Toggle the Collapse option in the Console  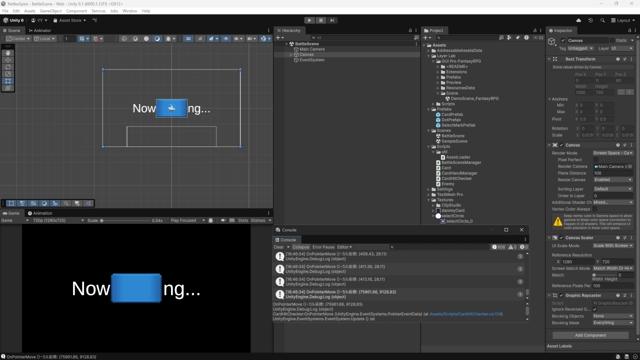(301, 247)
